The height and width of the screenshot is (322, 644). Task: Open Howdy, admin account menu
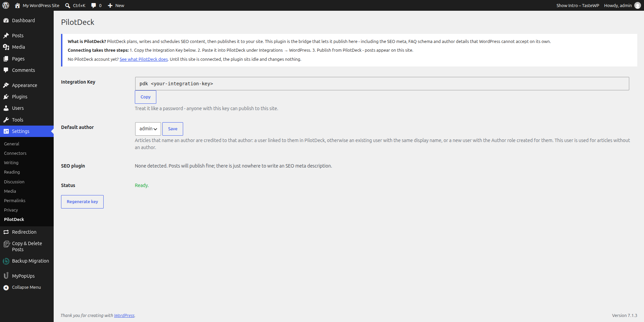622,5
